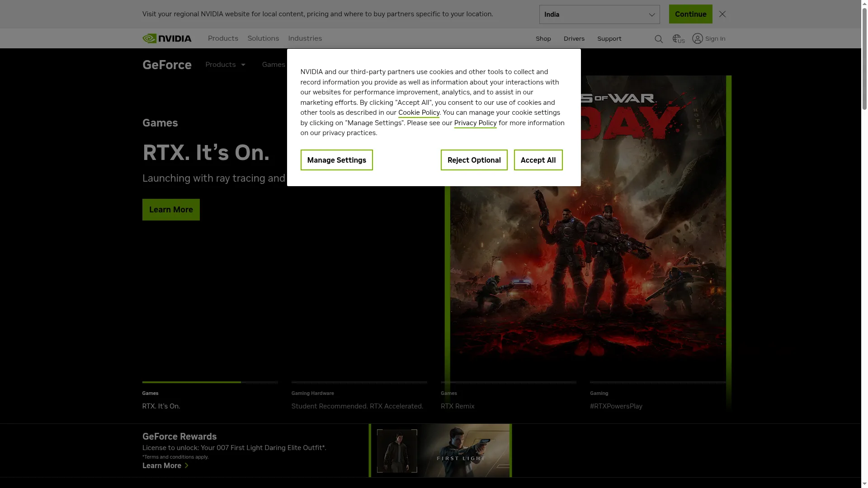Expand the GeForce Products dropdown

(226, 65)
